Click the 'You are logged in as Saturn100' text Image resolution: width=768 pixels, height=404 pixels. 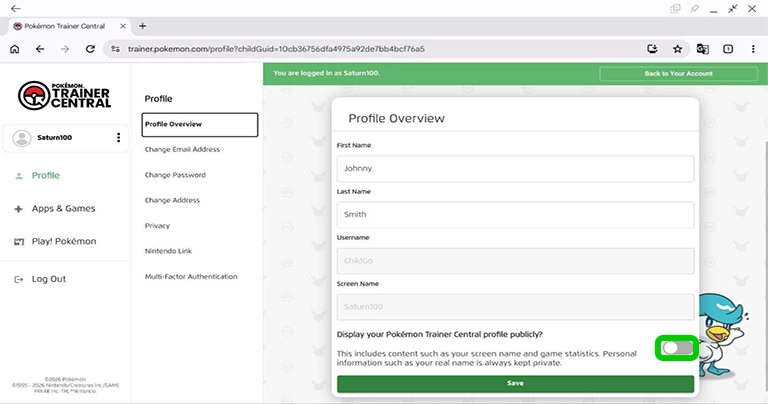pos(326,73)
